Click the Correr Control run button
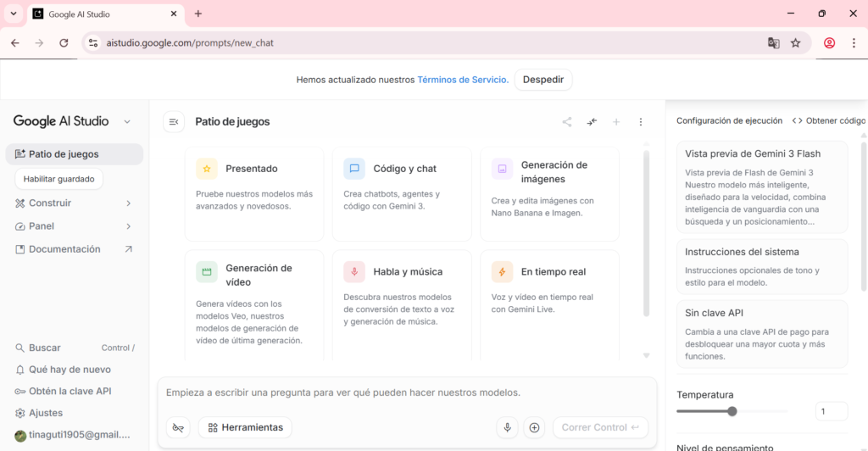This screenshot has width=868, height=451. click(x=600, y=427)
